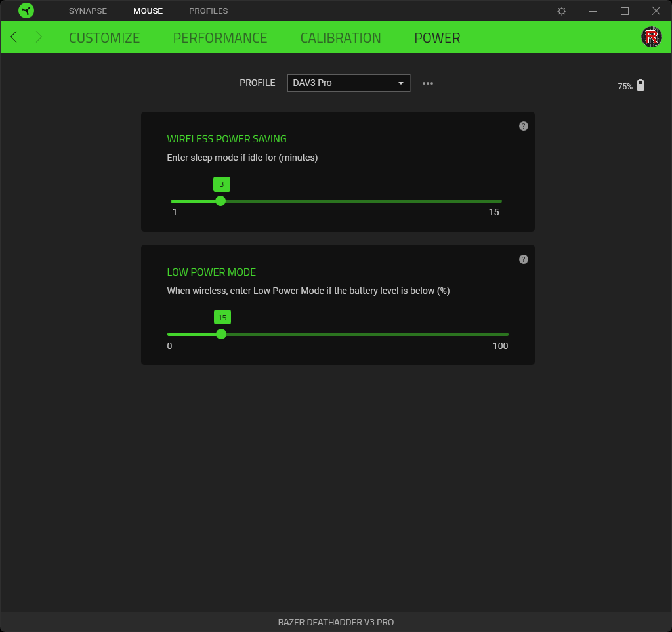672x632 pixels.
Task: Open the Performance tab
Action: (220, 38)
